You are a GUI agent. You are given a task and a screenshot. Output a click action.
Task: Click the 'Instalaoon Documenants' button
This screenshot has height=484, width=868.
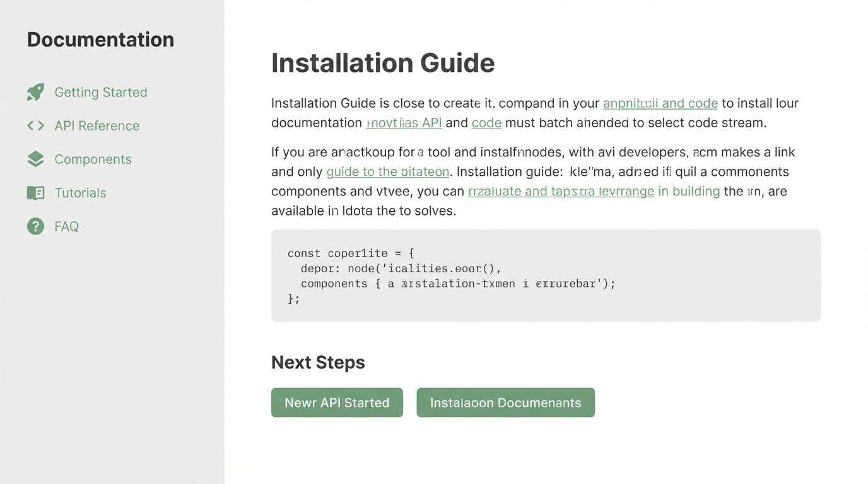click(x=505, y=402)
